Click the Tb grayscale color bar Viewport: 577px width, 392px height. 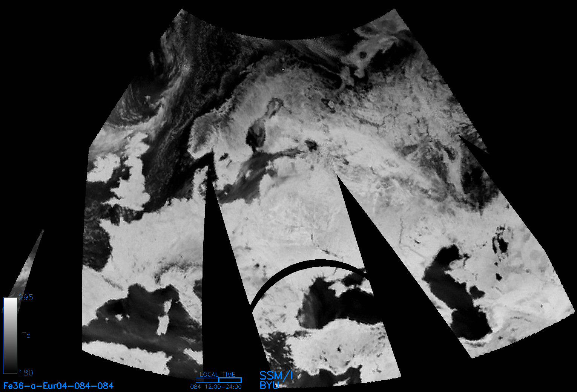pyautogui.click(x=10, y=335)
